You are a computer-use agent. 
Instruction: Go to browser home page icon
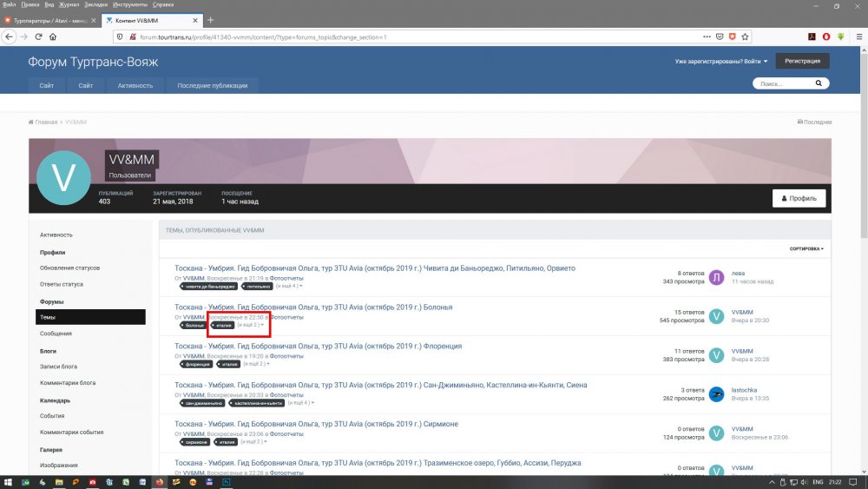pyautogui.click(x=53, y=36)
